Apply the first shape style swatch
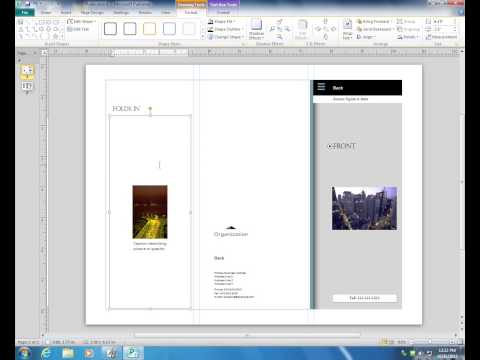Viewport: 480px width, 360px height. (x=110, y=29)
